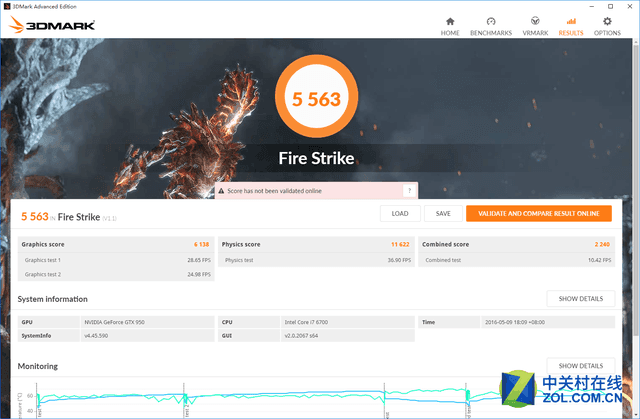Click the Time value 2016-05-09 18:09
The image size is (640, 419).
pyautogui.click(x=515, y=322)
